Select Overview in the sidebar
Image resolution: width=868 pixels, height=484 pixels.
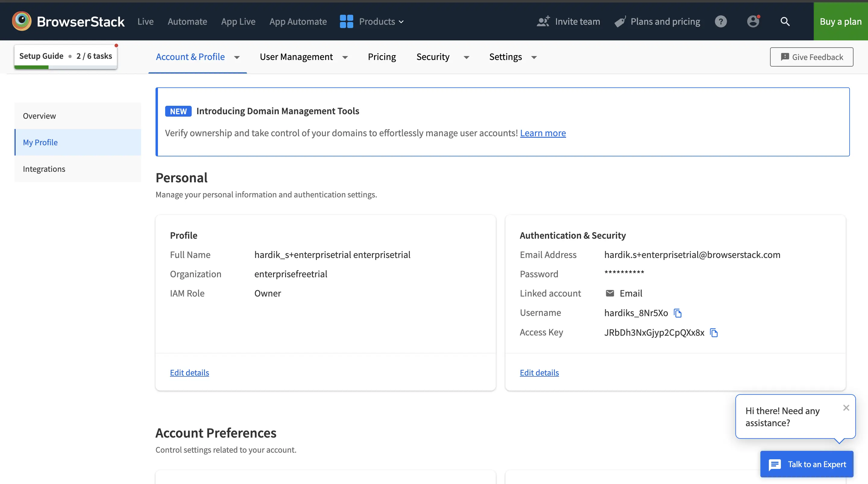(39, 116)
